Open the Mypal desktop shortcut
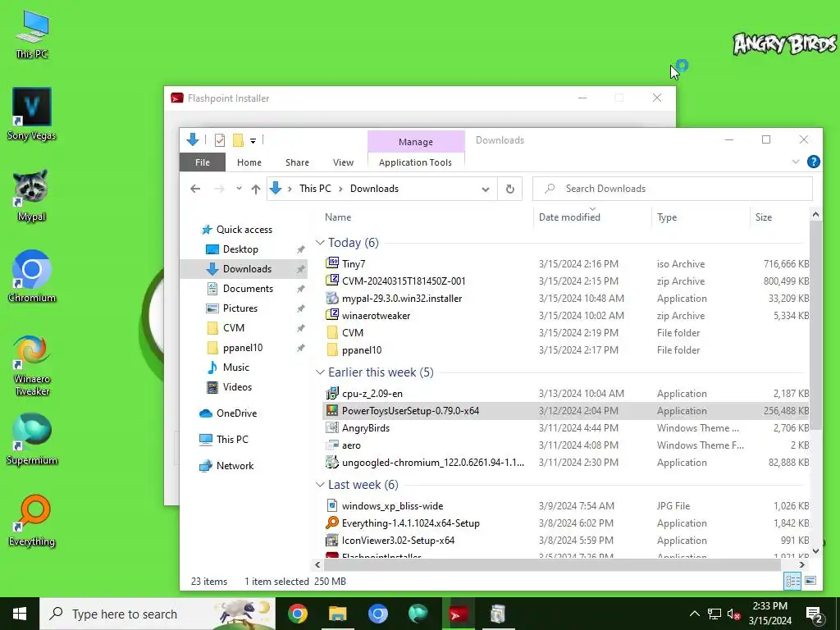 32,195
